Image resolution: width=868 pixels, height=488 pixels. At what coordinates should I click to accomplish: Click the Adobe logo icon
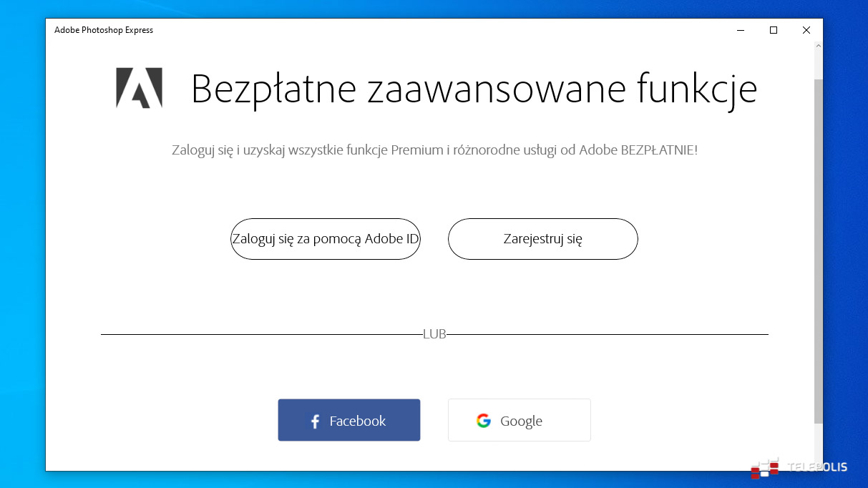[139, 88]
